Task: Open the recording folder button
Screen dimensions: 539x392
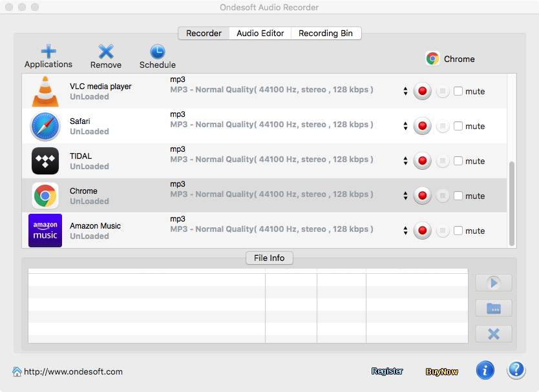Action: pyautogui.click(x=494, y=308)
